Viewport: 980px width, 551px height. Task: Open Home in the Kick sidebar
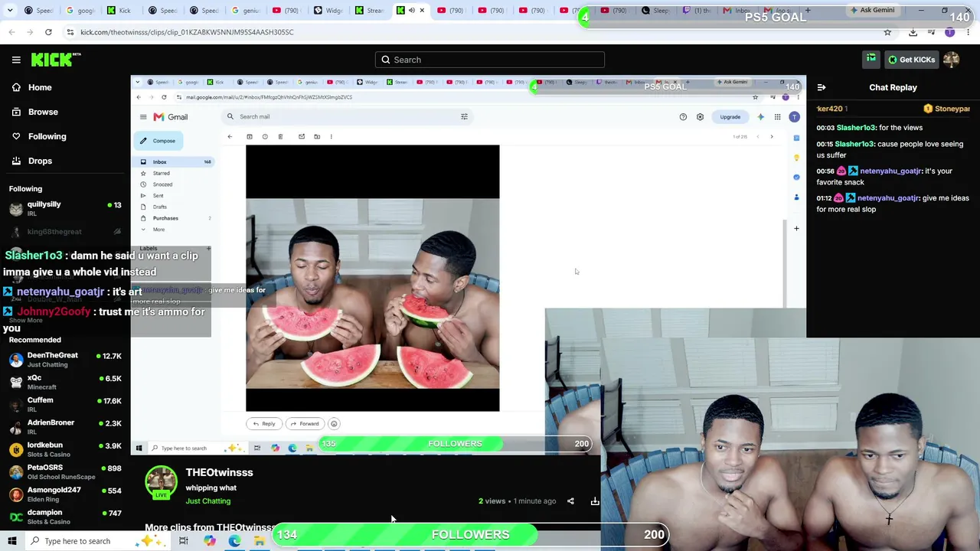coord(40,87)
